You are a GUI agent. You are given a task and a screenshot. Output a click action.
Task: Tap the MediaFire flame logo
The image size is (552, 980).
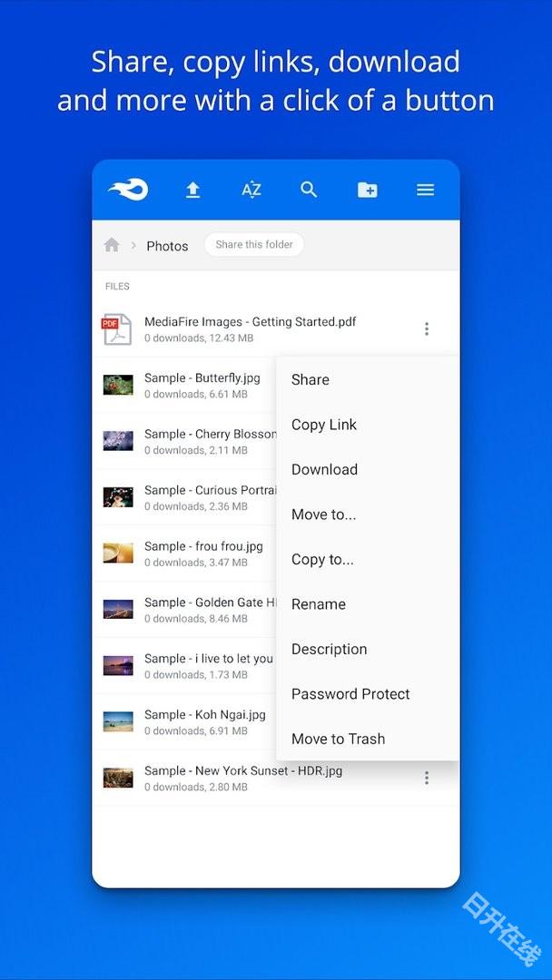point(128,190)
